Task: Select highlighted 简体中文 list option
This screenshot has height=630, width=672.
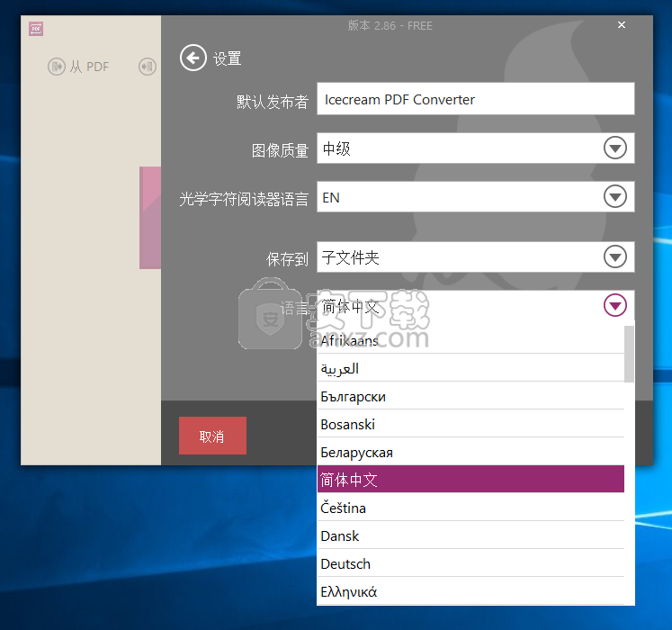Action: pyautogui.click(x=470, y=479)
